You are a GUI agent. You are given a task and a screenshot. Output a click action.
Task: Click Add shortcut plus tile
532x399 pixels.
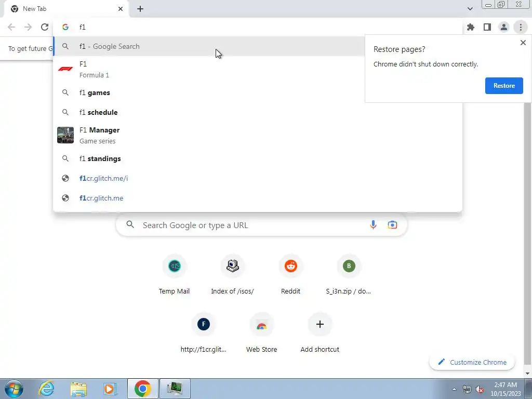point(320,333)
